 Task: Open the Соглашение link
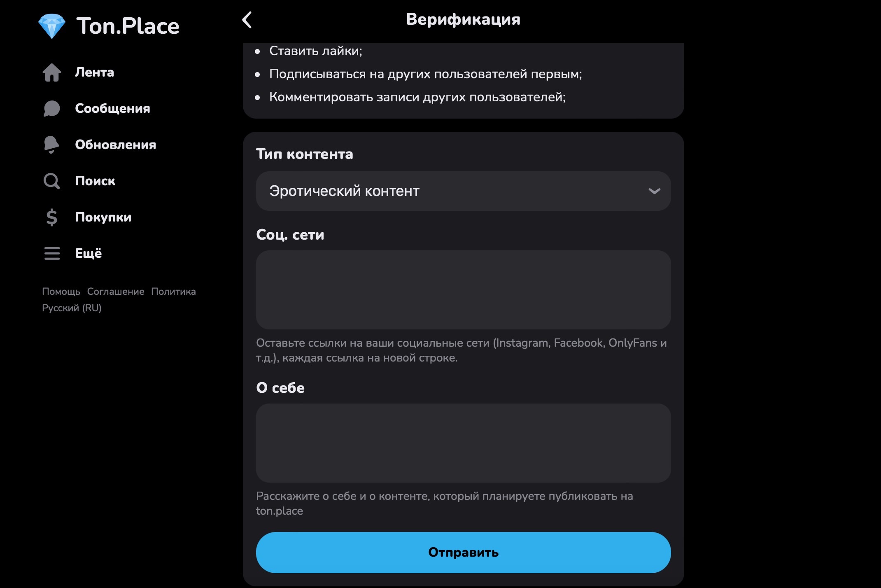116,292
